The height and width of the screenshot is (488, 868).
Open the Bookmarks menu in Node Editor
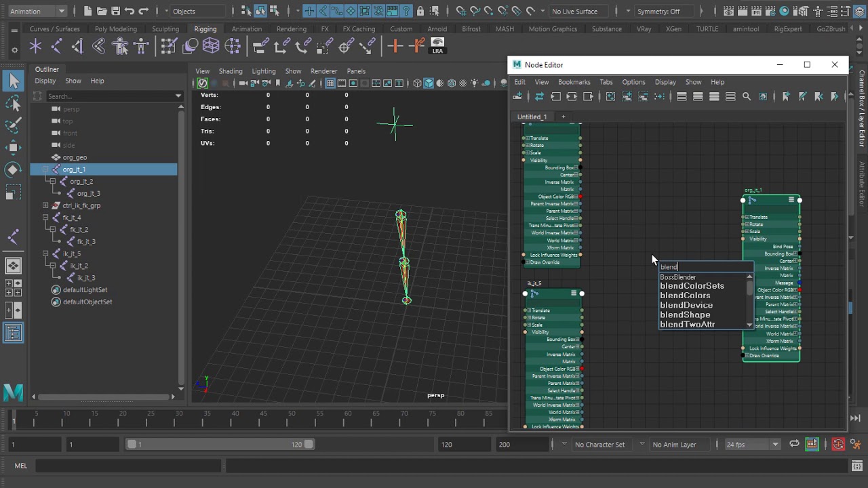[x=574, y=82]
